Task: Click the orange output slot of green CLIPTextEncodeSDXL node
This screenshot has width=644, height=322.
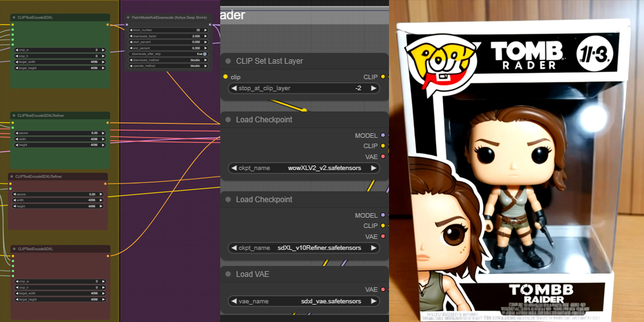Action: tap(108, 24)
